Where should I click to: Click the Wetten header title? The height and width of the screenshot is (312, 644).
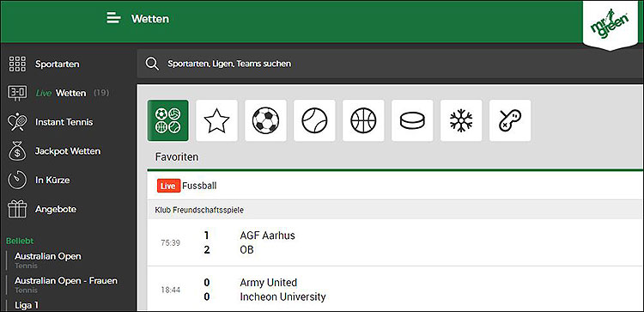coord(150,19)
